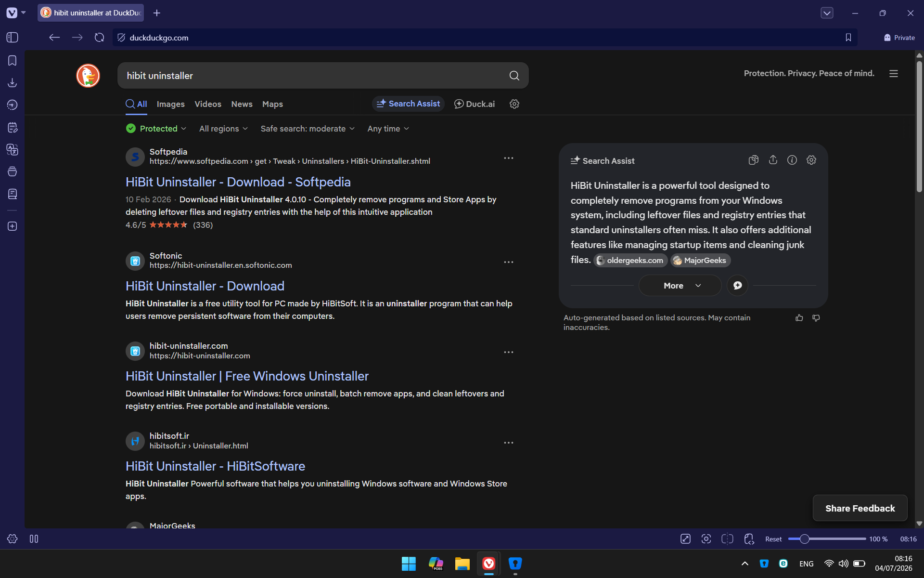924x578 pixels.
Task: Share the Search Assist answer
Action: coord(773,160)
